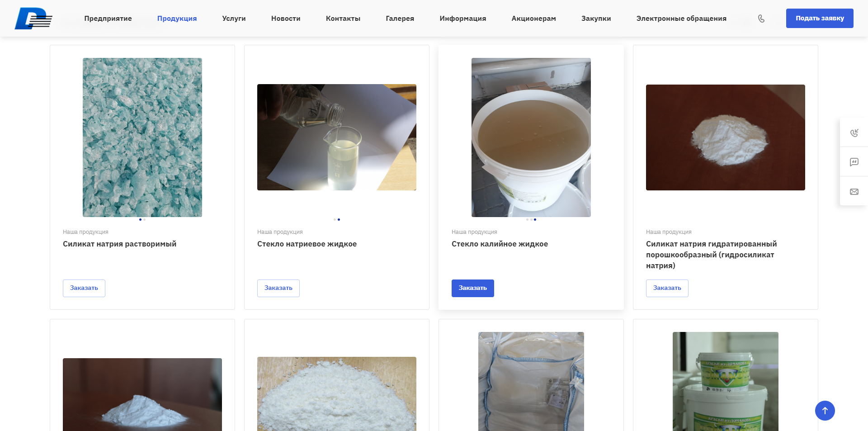Open the Силикат натрия гидратированный порошкообразный title
Screen dimensions: 868x431
click(x=712, y=255)
